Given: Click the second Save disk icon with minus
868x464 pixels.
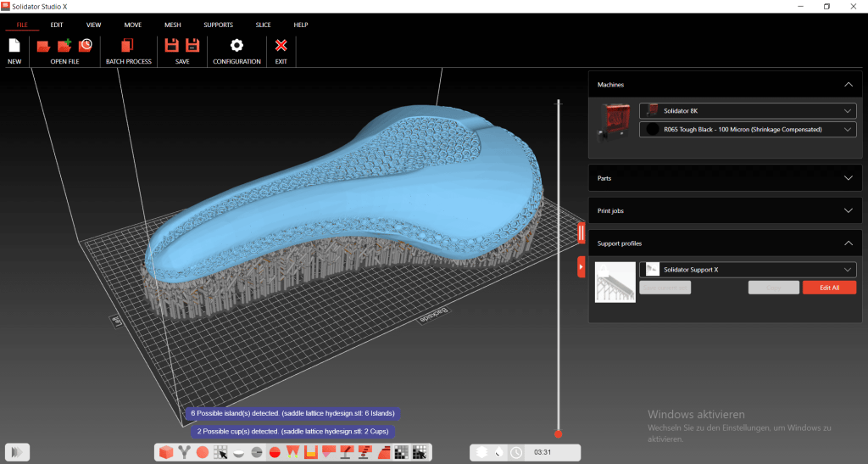Looking at the screenshot, I should click(192, 46).
